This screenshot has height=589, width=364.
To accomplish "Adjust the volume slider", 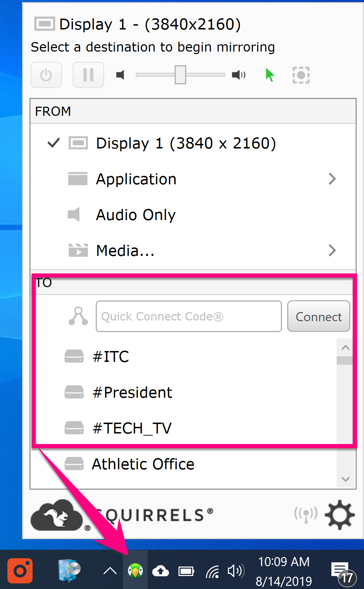I will coord(180,75).
